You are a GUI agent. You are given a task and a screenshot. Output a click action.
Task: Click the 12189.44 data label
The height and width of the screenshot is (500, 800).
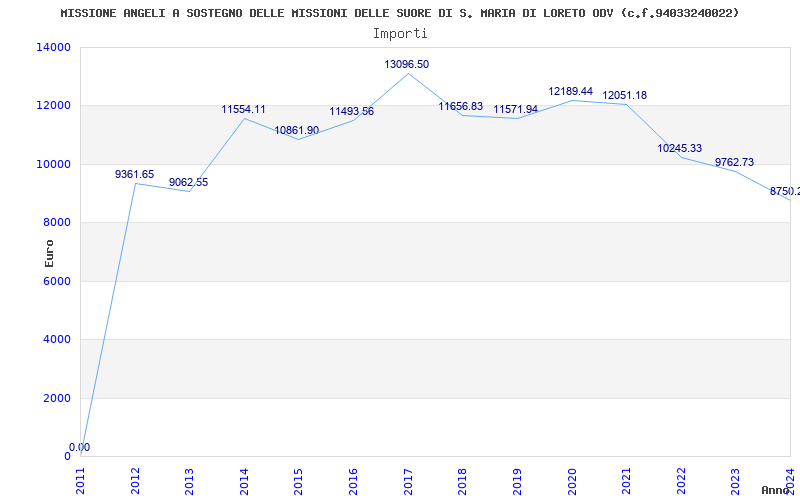coord(570,91)
